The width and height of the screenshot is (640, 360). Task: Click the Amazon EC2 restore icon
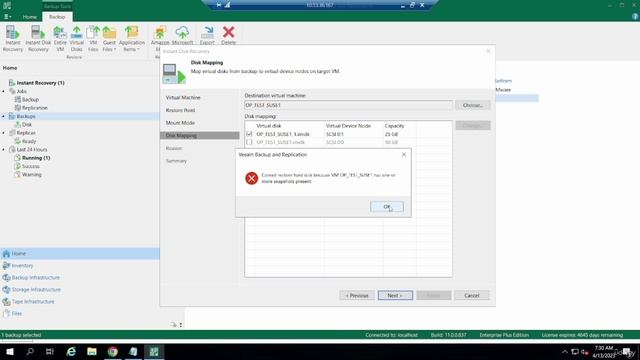[160, 36]
